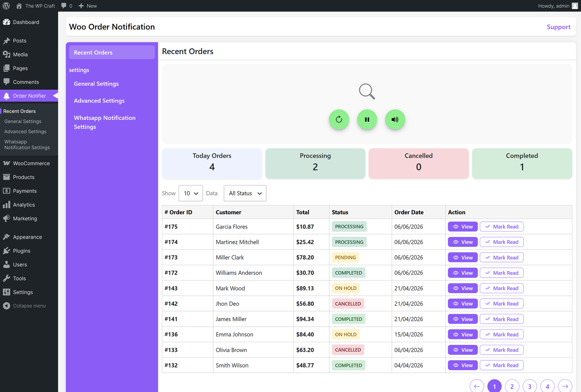The width and height of the screenshot is (581, 392).
Task: Select Recent Orders in purple panel
Action: [x=112, y=52]
